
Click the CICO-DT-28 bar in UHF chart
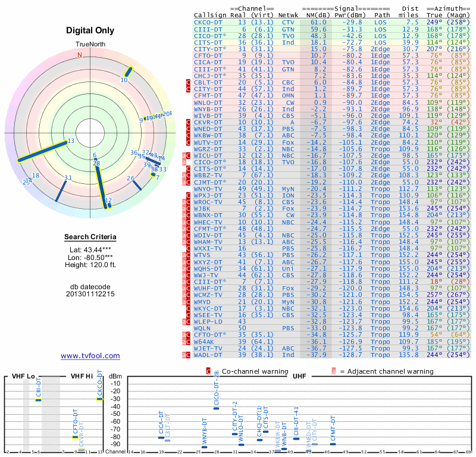tap(216, 408)
